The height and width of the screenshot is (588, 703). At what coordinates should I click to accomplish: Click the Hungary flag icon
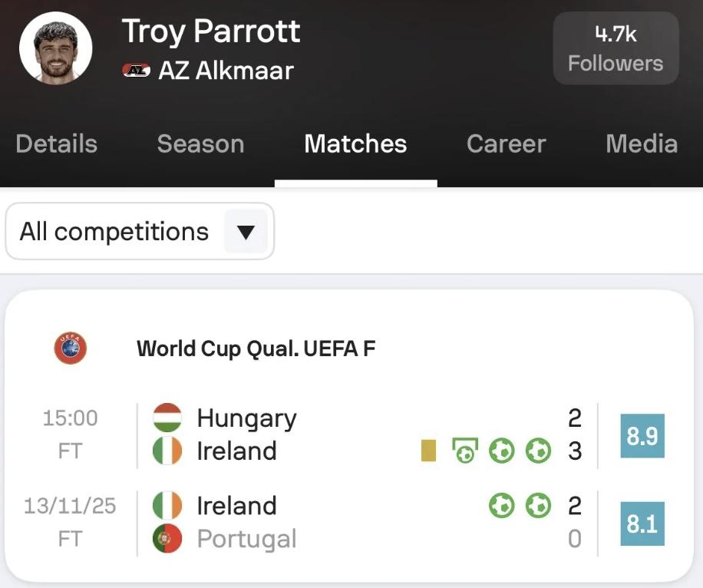pyautogui.click(x=167, y=418)
